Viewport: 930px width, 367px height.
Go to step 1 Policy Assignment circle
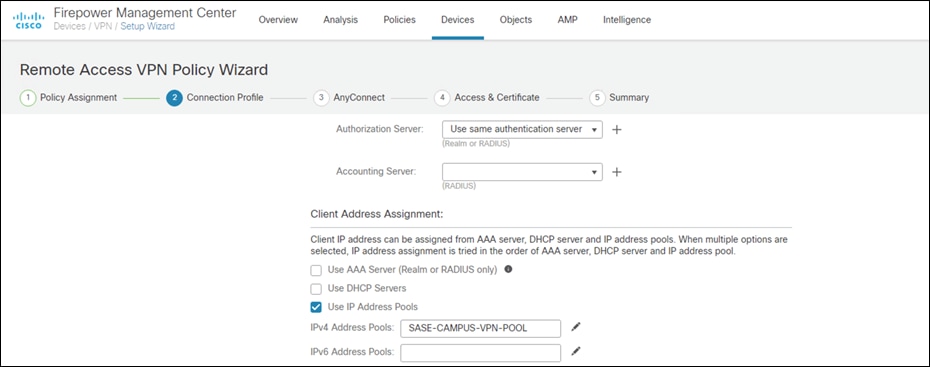click(x=28, y=98)
